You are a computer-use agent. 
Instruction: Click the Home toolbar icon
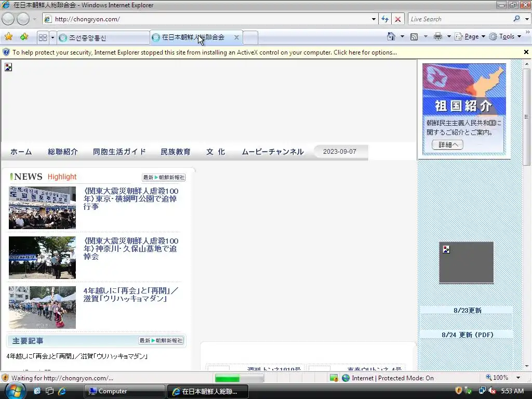pos(391,36)
